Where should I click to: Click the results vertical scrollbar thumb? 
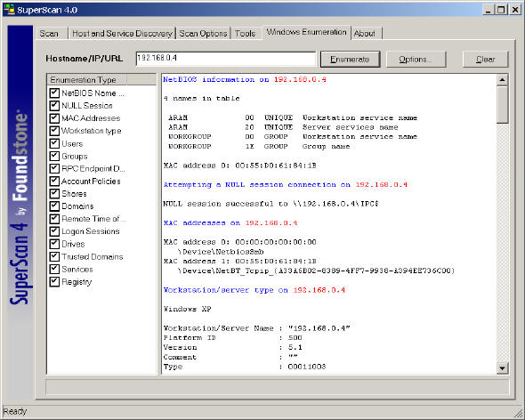coord(502,105)
